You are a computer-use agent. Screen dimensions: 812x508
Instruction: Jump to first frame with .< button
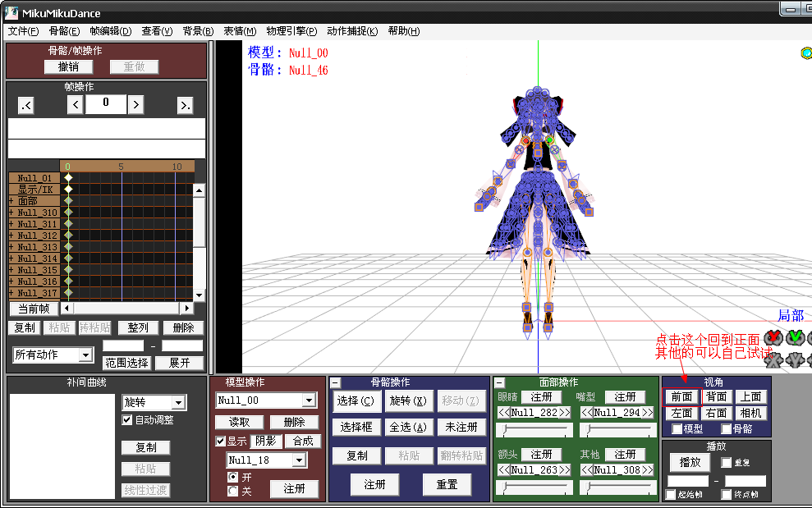pos(26,106)
